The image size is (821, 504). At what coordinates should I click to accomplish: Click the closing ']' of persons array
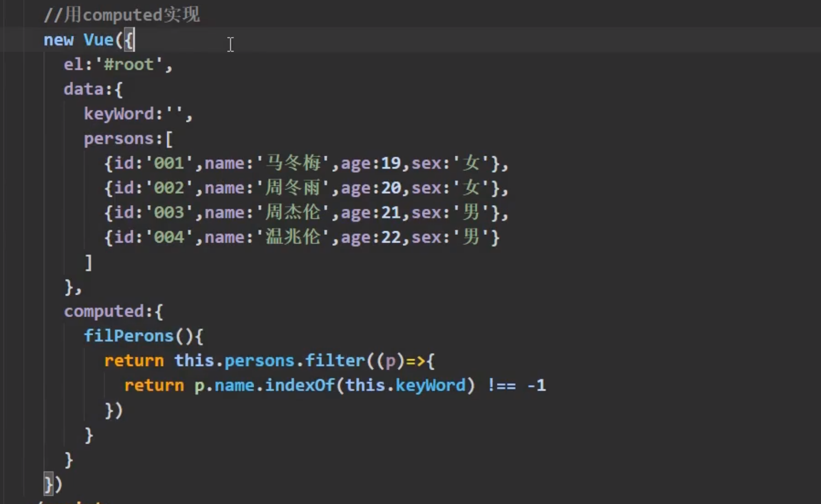click(89, 262)
